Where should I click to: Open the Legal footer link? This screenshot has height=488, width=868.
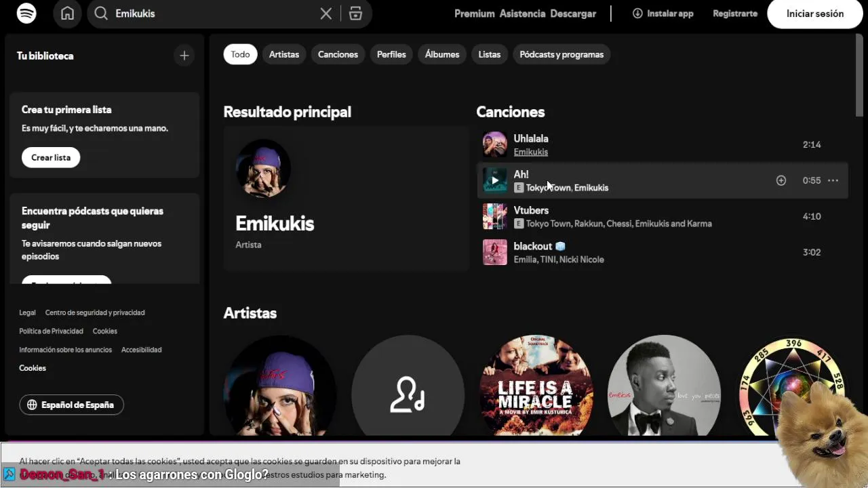point(27,312)
